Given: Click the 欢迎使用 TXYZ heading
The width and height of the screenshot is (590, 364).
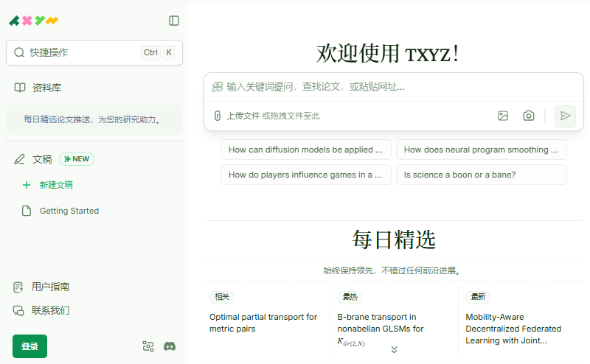Looking at the screenshot, I should (388, 53).
